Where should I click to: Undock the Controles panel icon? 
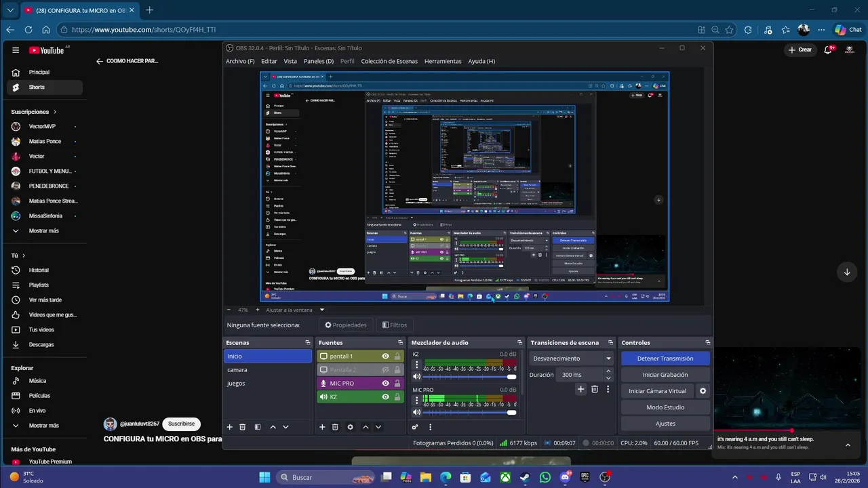point(707,343)
